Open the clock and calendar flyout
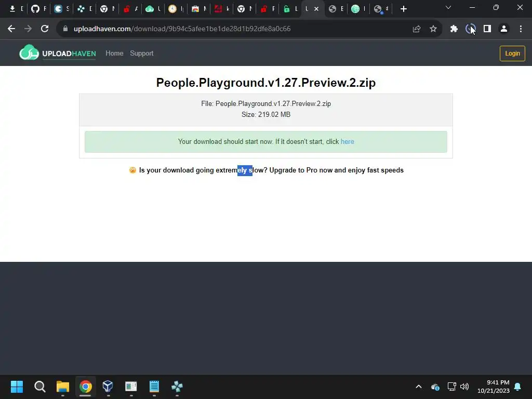This screenshot has width=532, height=399. click(x=494, y=387)
